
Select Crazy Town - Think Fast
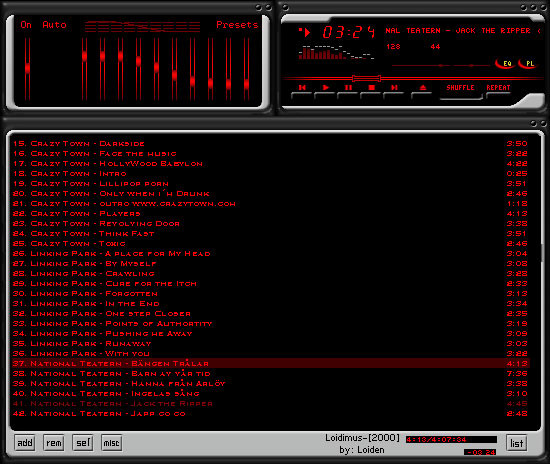[270, 234]
